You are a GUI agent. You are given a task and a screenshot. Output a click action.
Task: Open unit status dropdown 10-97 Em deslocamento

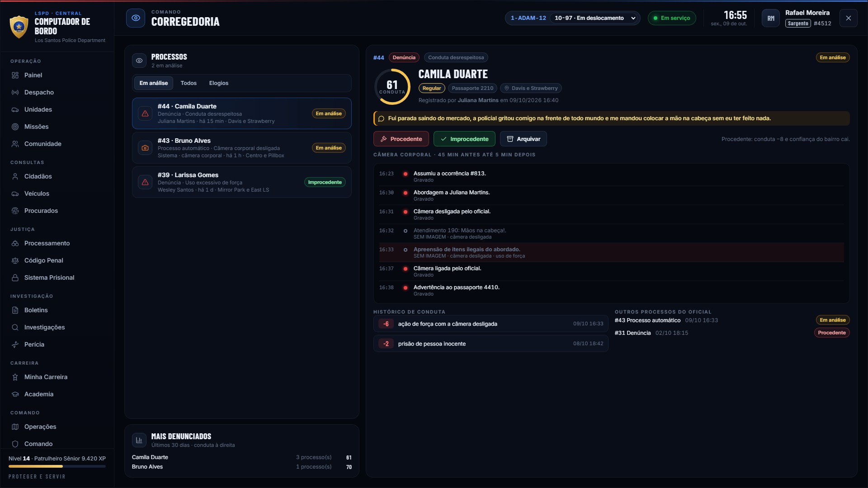[595, 18]
